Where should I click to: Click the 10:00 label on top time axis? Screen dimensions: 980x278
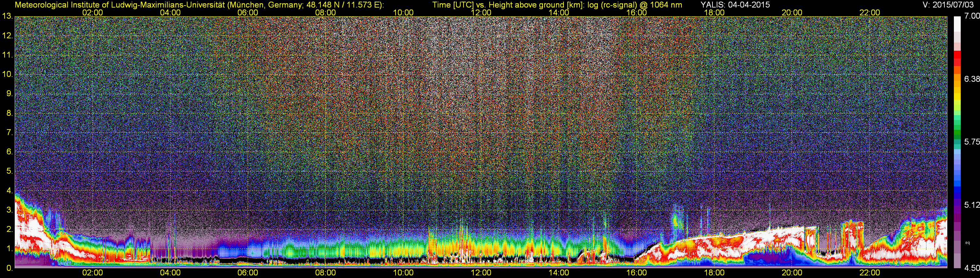[x=403, y=12]
